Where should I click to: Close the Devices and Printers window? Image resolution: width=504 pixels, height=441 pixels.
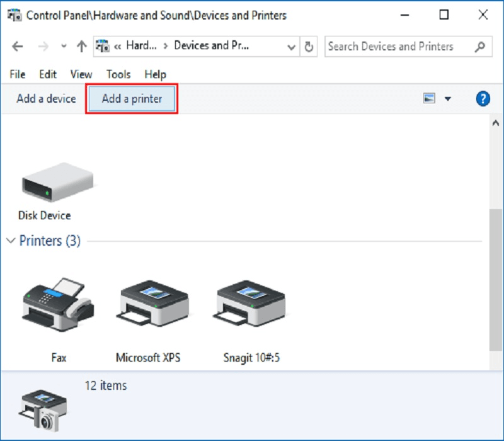tap(483, 14)
